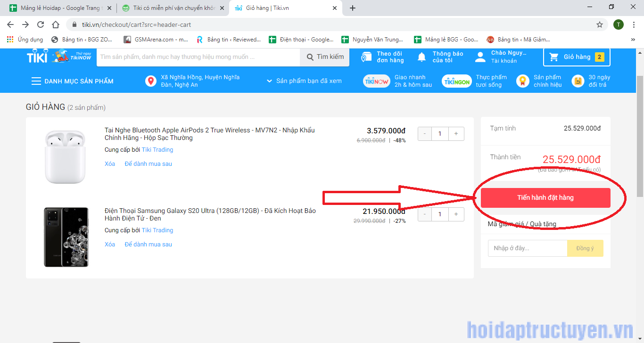Image resolution: width=644 pixels, height=343 pixels.
Task: Open the AirPods product thumbnail
Action: [x=66, y=157]
